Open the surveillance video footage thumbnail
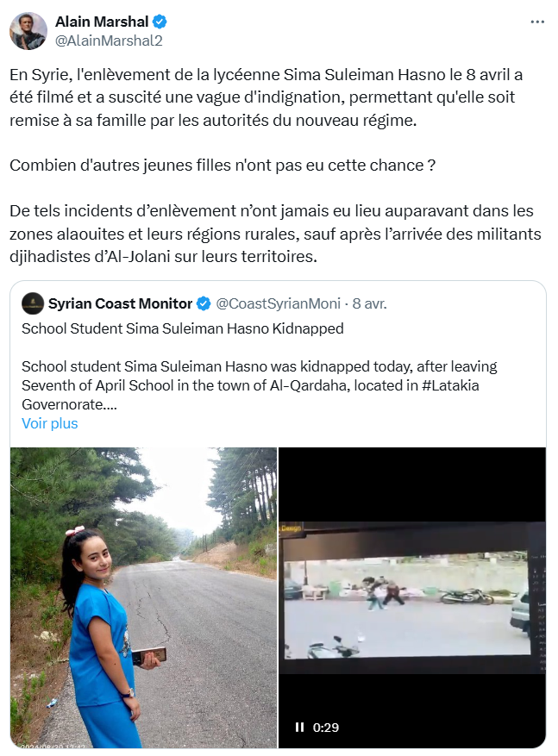 click(x=411, y=597)
